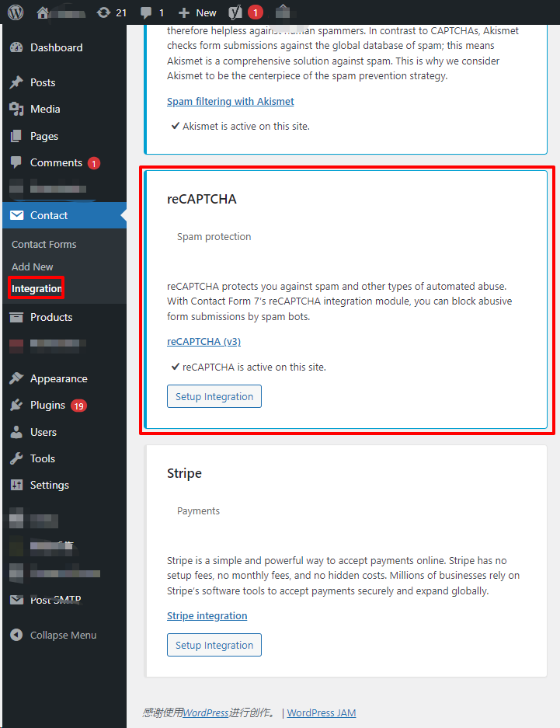Click the Appearance paintbrush icon

[16, 378]
